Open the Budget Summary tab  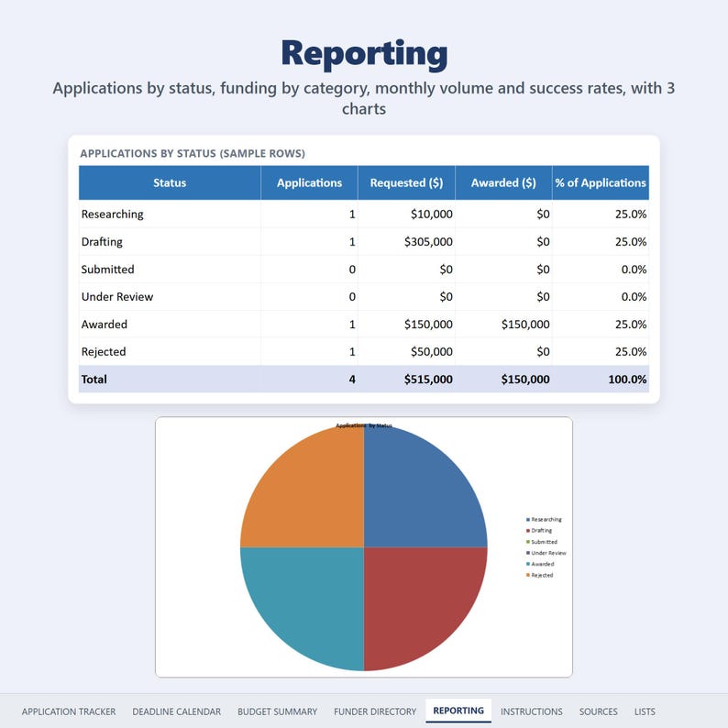coord(277,711)
